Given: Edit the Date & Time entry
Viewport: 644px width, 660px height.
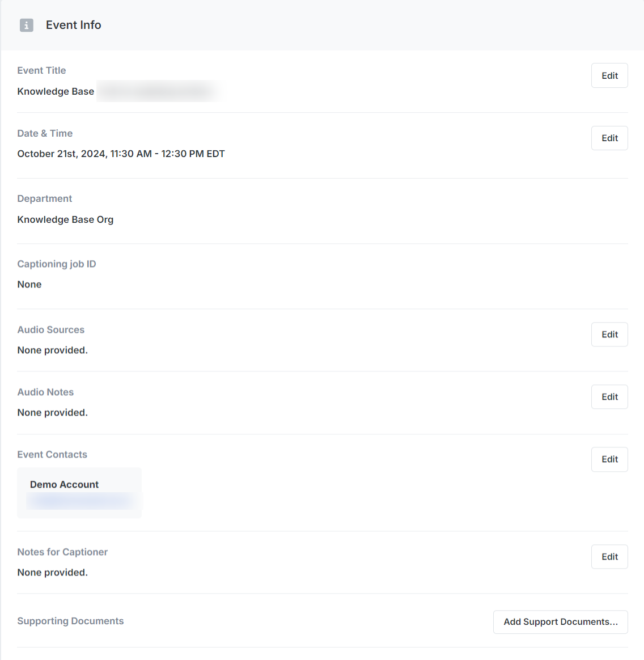Looking at the screenshot, I should pyautogui.click(x=609, y=138).
